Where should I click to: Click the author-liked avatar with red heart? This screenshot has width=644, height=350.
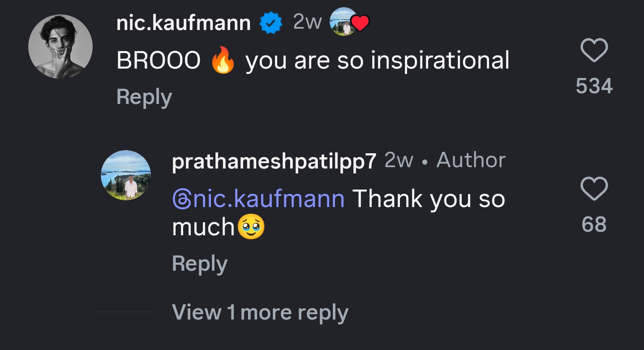tap(350, 22)
